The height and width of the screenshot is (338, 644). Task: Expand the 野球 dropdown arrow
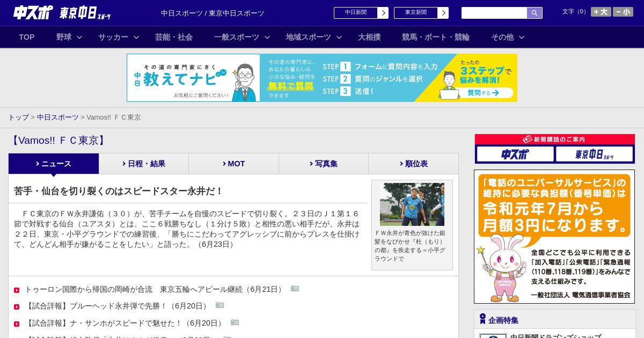pyautogui.click(x=79, y=38)
